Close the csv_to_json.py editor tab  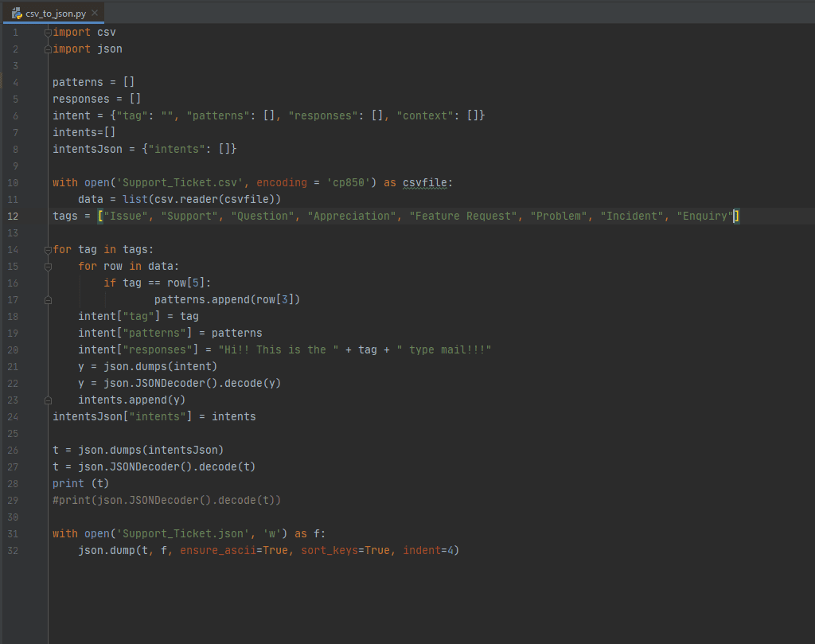(95, 14)
